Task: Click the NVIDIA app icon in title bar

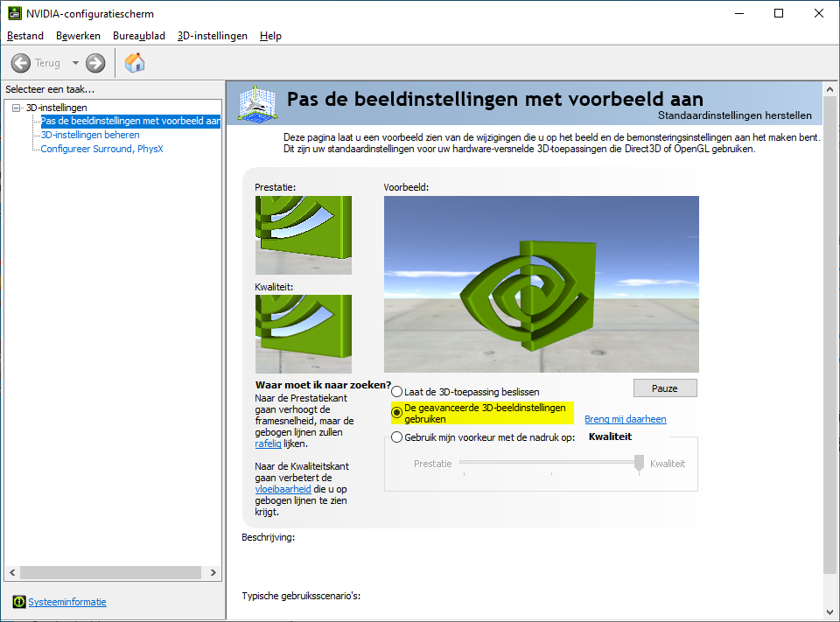Action: click(15, 13)
